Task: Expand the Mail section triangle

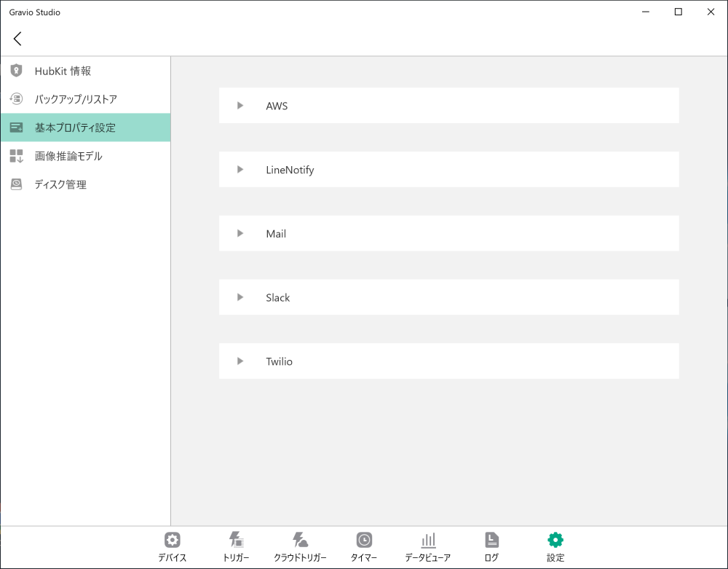Action: pyautogui.click(x=240, y=233)
